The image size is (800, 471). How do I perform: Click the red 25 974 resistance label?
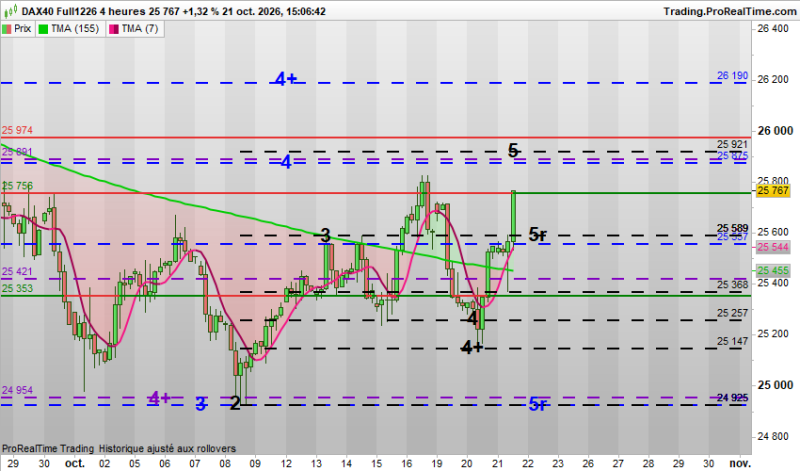(17, 130)
